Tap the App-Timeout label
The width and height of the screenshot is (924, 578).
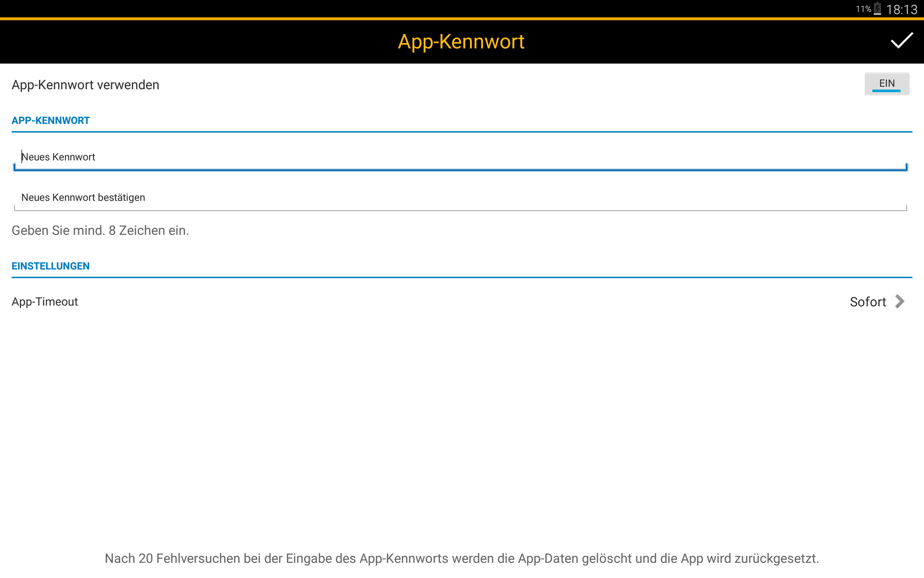[45, 302]
